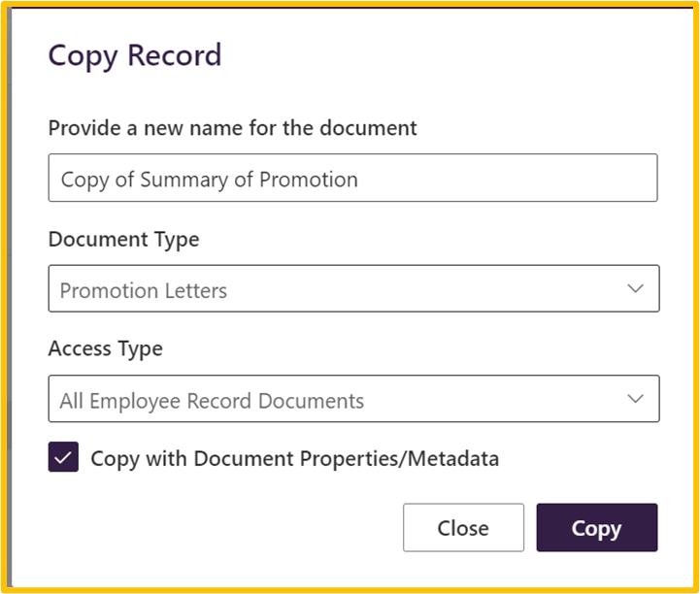Toggle metadata copying via its label text
Screen dimensions: 700x594
tap(294, 458)
